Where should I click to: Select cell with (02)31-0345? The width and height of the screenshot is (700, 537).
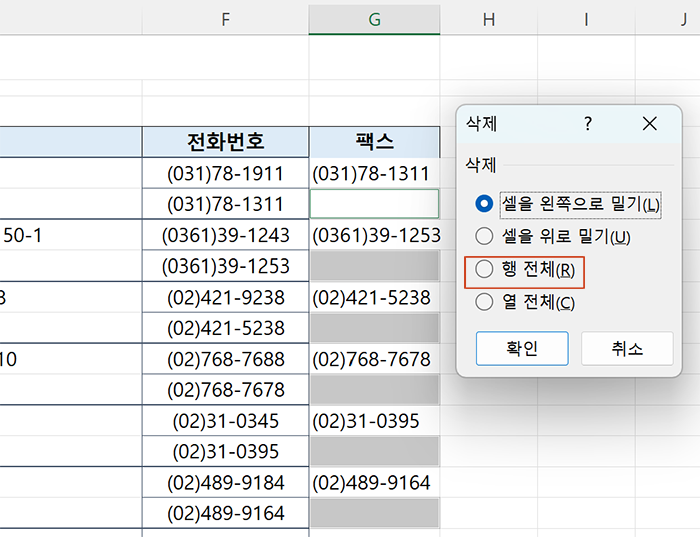225,421
